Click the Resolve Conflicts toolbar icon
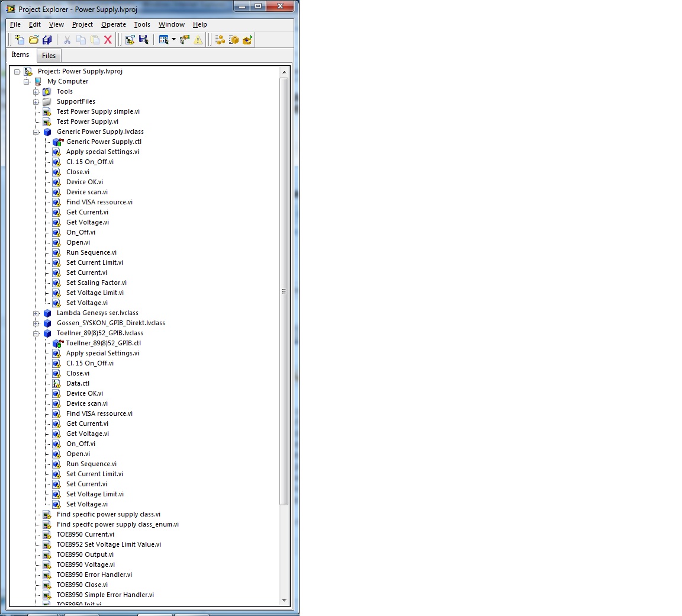 tap(185, 40)
